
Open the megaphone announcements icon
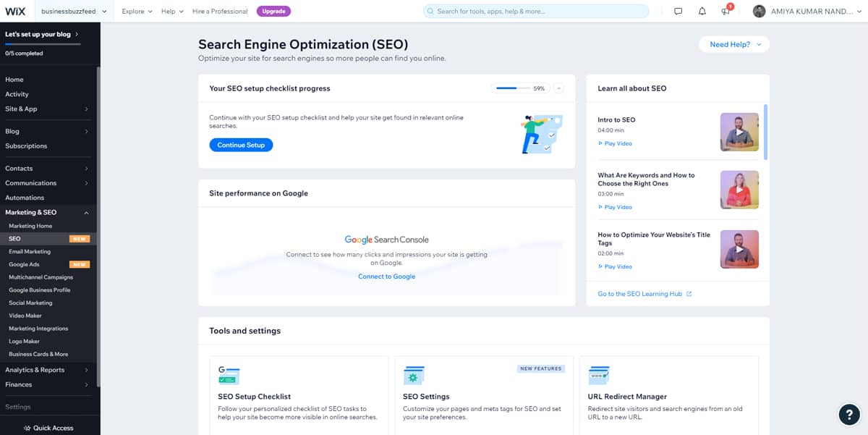point(726,12)
